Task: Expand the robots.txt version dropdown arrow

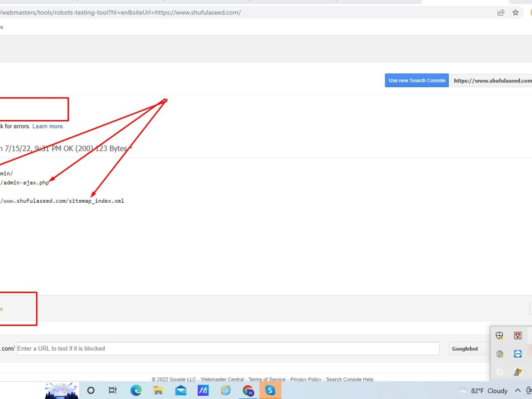Action: click(x=131, y=148)
